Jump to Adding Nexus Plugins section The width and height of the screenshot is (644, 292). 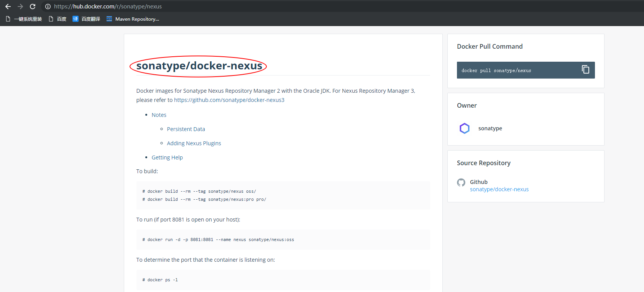194,143
